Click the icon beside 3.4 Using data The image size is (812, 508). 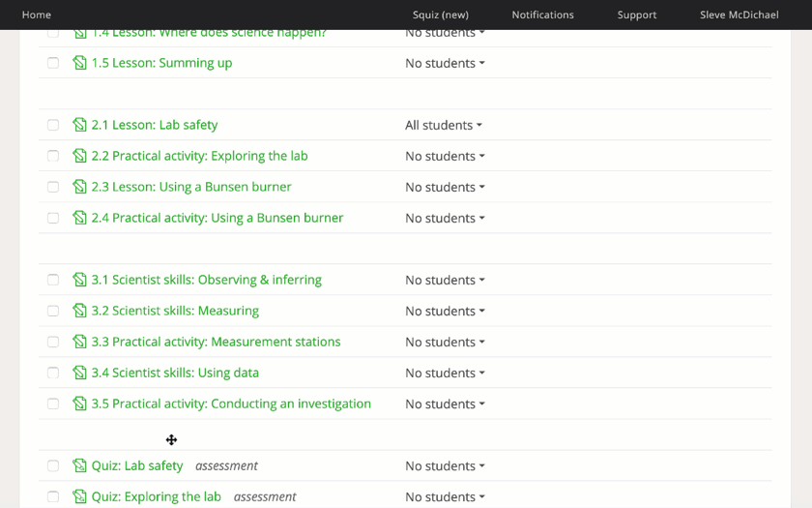[x=79, y=373]
